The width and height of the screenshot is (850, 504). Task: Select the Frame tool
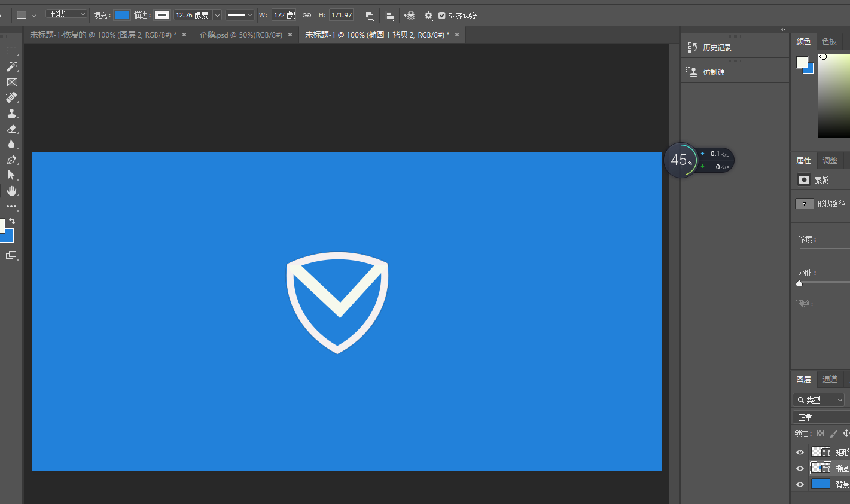coord(11,82)
